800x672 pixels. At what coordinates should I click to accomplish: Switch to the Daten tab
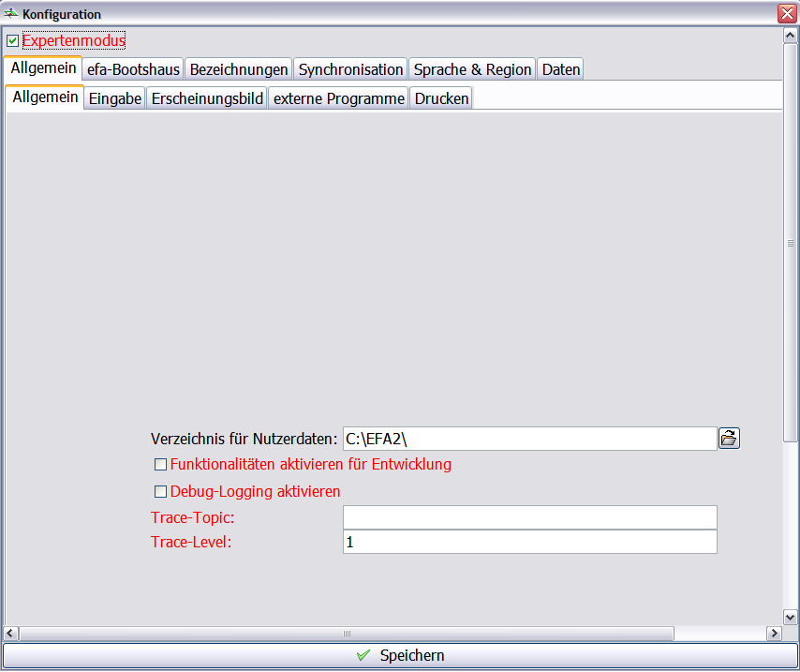pyautogui.click(x=561, y=69)
